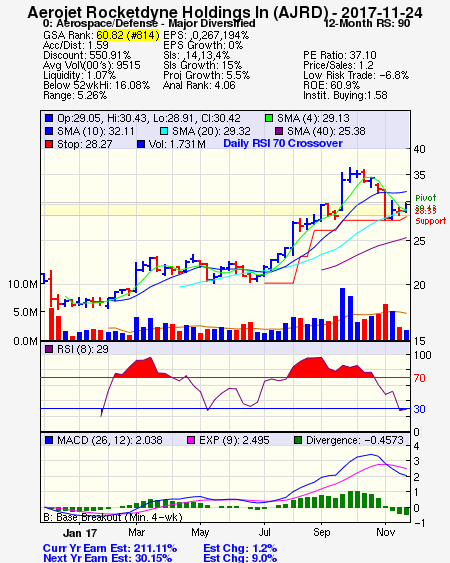Viewport: 450px width, 563px height.
Task: Click the Sep date axis label
Action: point(321,532)
